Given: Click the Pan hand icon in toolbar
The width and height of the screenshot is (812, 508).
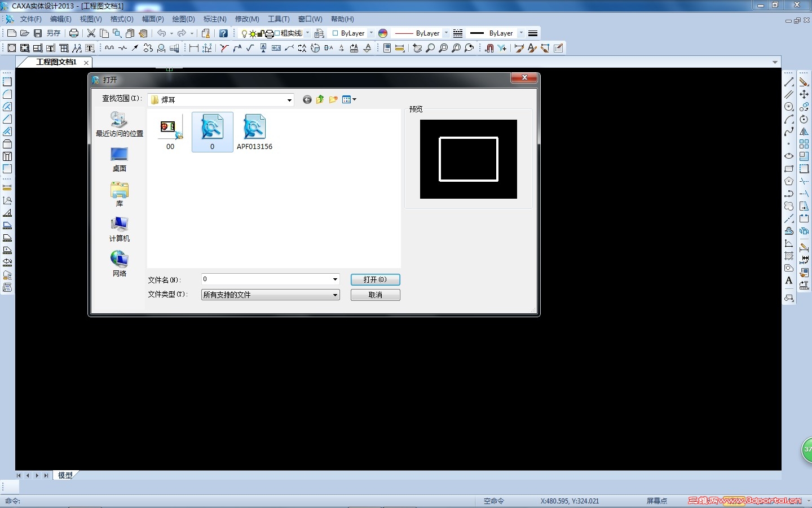Looking at the screenshot, I should point(417,48).
